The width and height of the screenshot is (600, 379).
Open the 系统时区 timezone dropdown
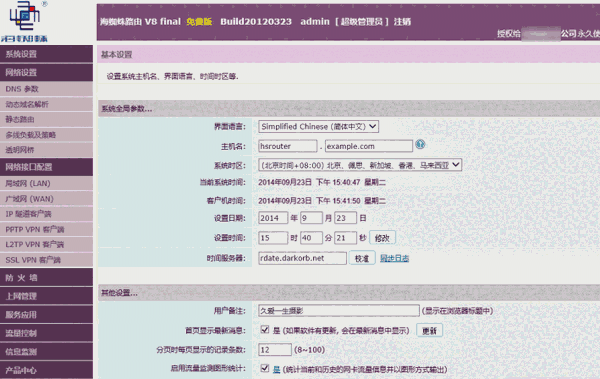[x=360, y=165]
